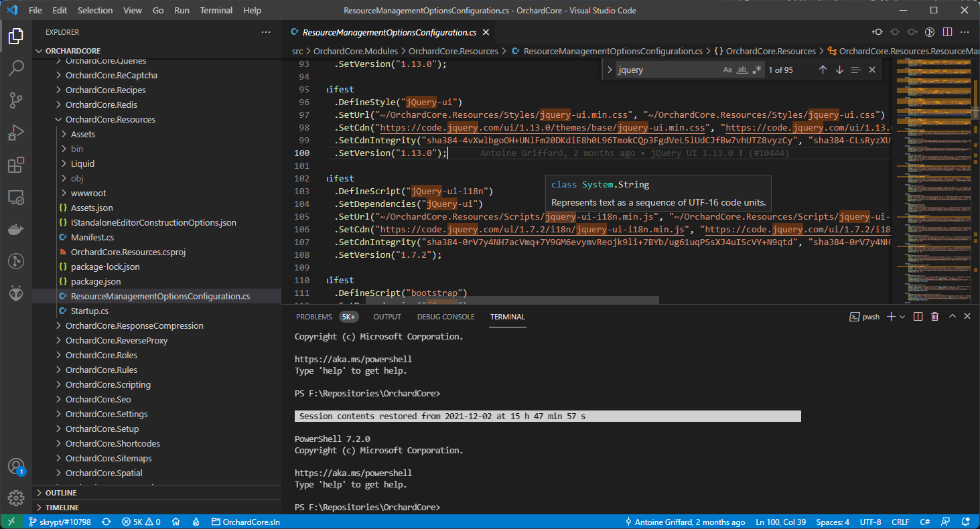The height and width of the screenshot is (529, 980).
Task: Open the Search view in activity bar
Action: [16, 68]
